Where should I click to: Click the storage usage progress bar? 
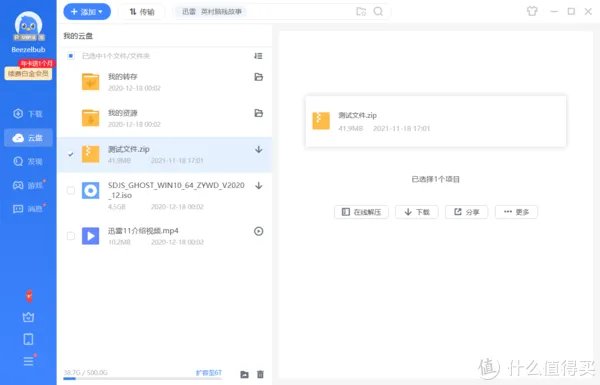tap(142, 378)
